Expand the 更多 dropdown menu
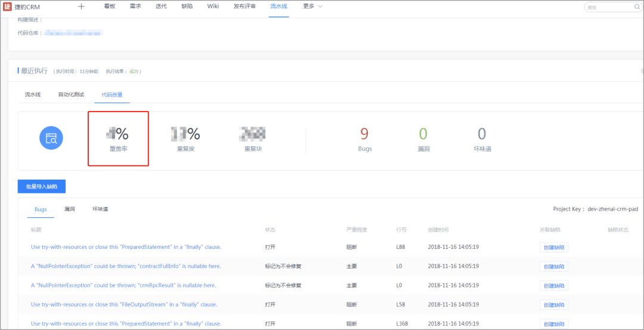This screenshot has width=644, height=330. (312, 7)
